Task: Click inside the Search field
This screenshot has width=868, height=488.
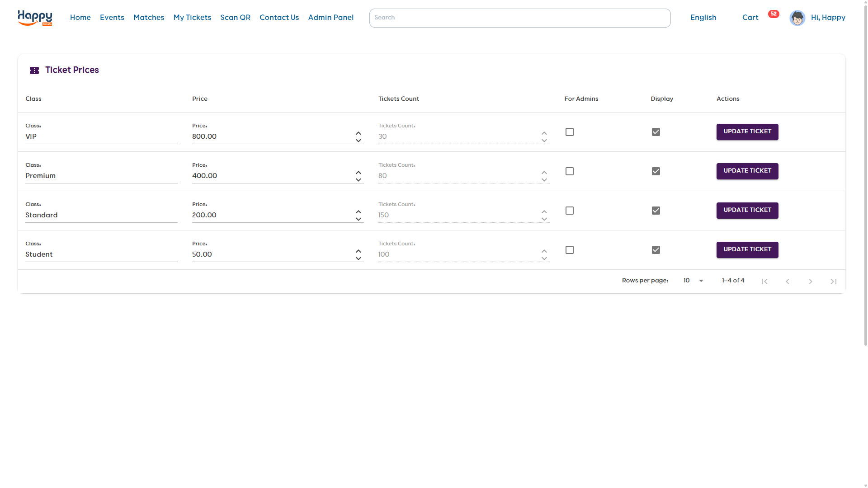Action: coord(520,18)
